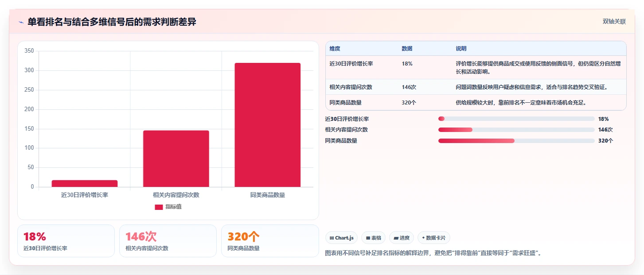Click the y-axis value 350
This screenshot has height=275, width=644.
click(29, 51)
